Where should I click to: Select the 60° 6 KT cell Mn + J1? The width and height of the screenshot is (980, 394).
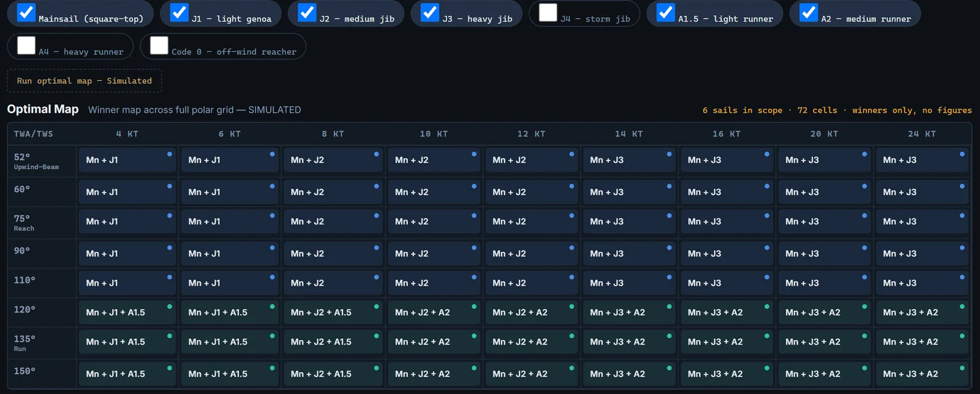[x=230, y=192]
